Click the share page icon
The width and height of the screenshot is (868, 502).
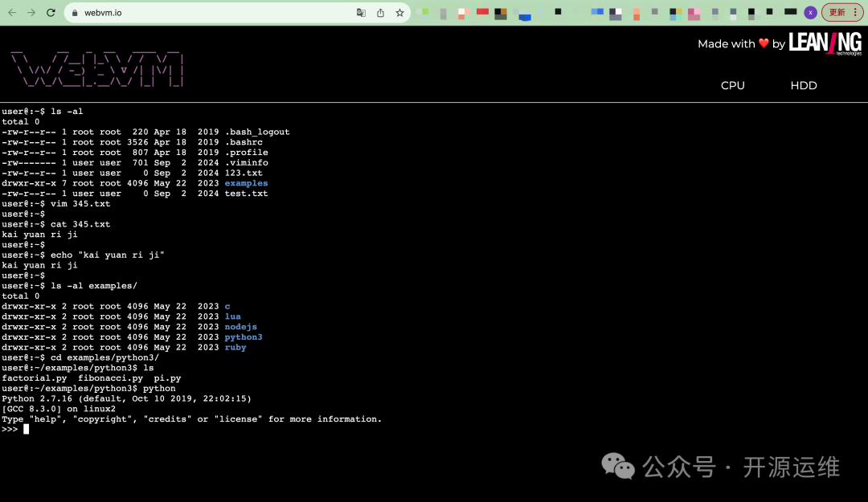[x=380, y=13]
